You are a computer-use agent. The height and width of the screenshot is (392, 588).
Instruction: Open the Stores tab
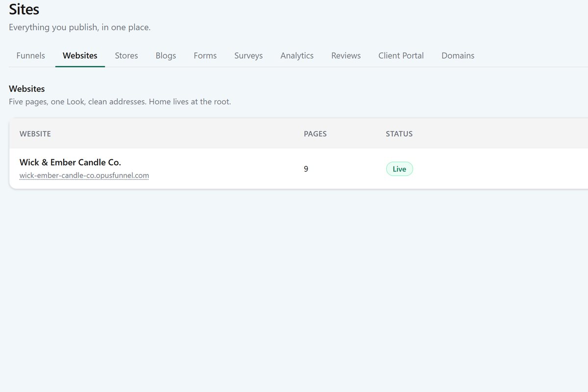[126, 55]
